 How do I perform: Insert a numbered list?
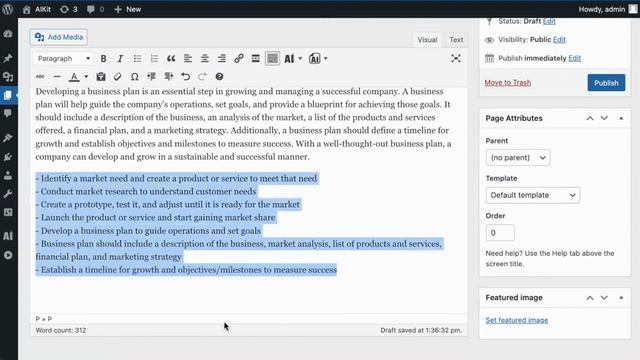coord(154,59)
